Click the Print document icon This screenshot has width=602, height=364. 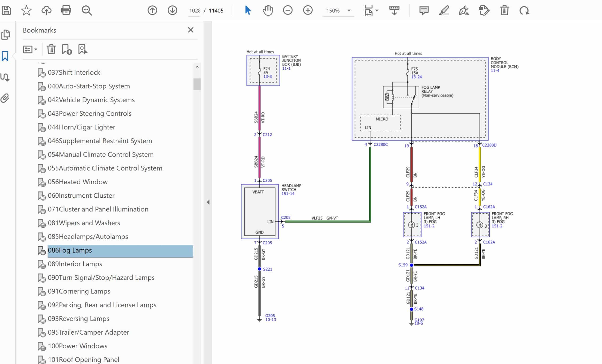66,11
